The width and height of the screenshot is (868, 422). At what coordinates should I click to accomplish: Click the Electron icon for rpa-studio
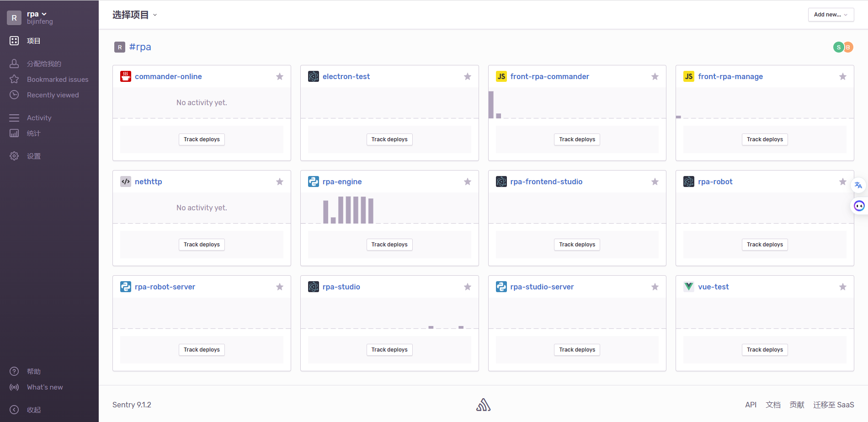(x=314, y=287)
